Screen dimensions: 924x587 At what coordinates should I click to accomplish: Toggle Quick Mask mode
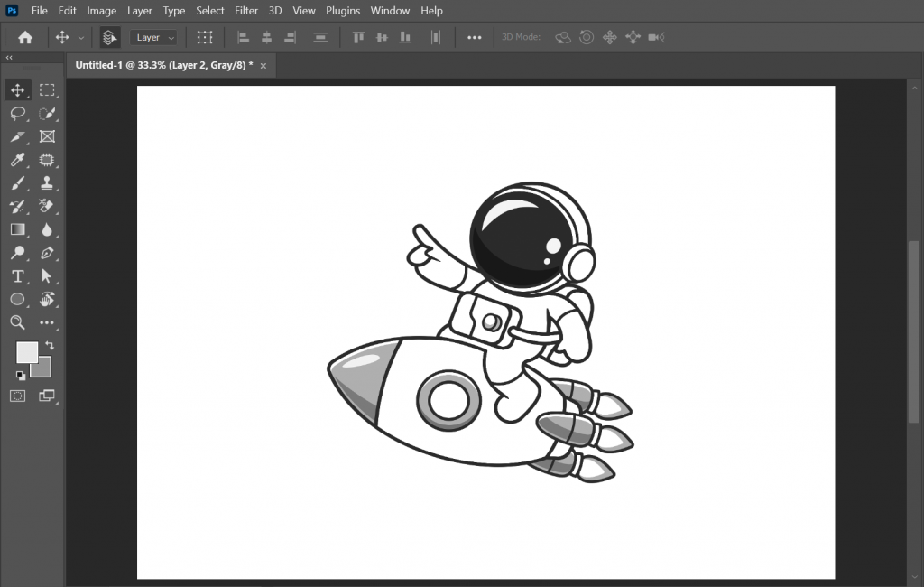17,396
